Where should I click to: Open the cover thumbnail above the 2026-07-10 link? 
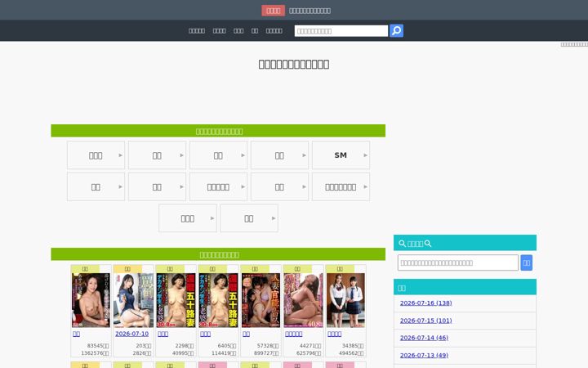[133, 300]
